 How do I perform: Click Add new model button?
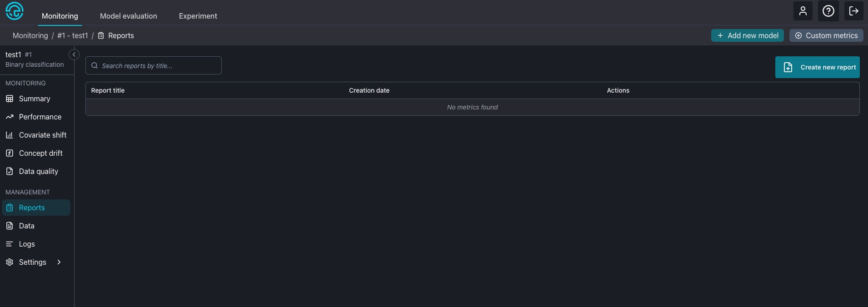coord(747,35)
